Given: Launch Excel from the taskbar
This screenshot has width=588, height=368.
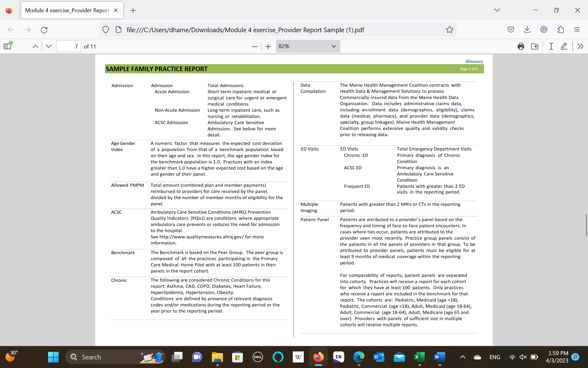Looking at the screenshot, I should click(x=419, y=357).
